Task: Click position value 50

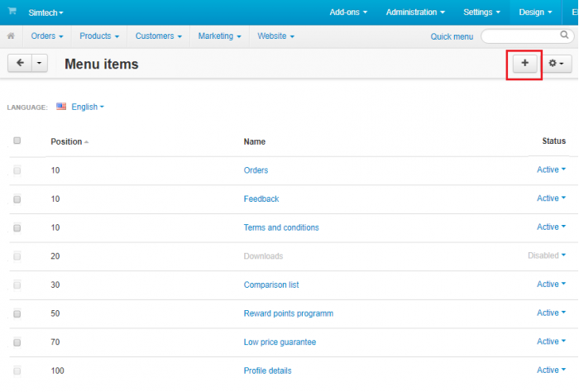Action: [55, 313]
